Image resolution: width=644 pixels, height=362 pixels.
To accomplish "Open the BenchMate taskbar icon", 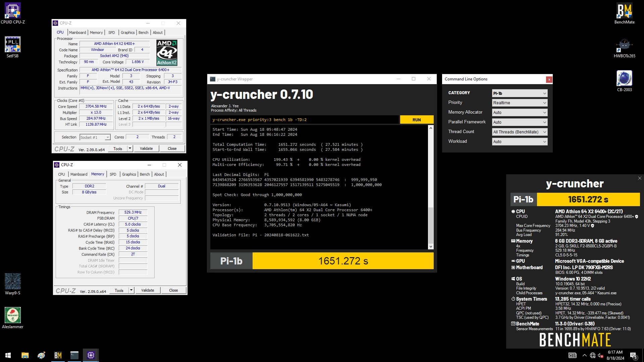I will point(58,355).
